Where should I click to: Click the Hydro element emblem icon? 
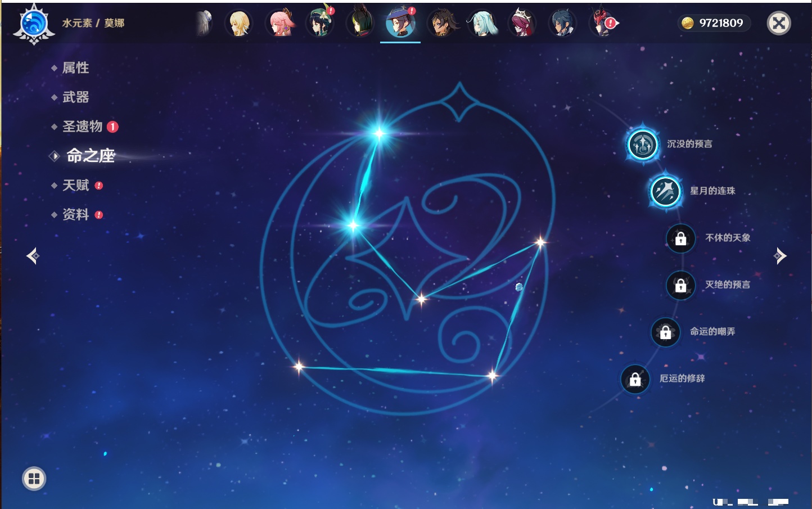[x=34, y=24]
